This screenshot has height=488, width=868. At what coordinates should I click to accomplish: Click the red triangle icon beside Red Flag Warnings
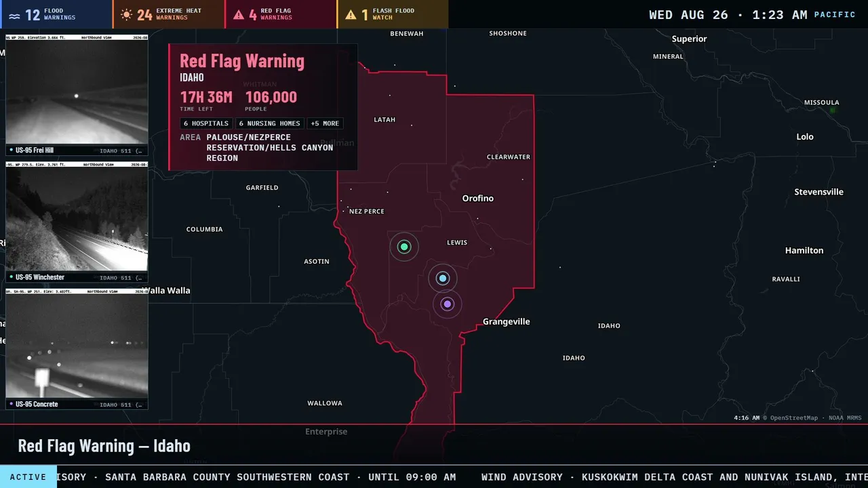pyautogui.click(x=239, y=14)
